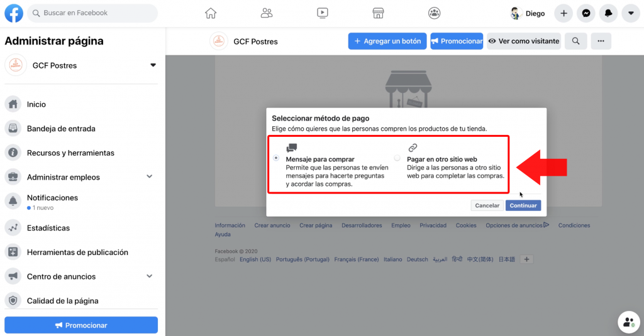Open Friends icon in top navigation
644x336 pixels.
(x=267, y=13)
